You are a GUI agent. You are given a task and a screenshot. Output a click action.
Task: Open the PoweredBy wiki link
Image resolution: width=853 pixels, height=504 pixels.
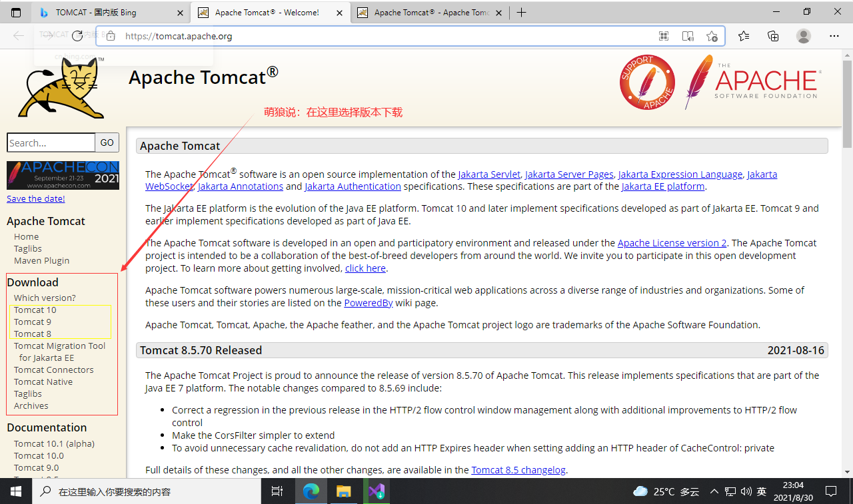click(x=368, y=303)
